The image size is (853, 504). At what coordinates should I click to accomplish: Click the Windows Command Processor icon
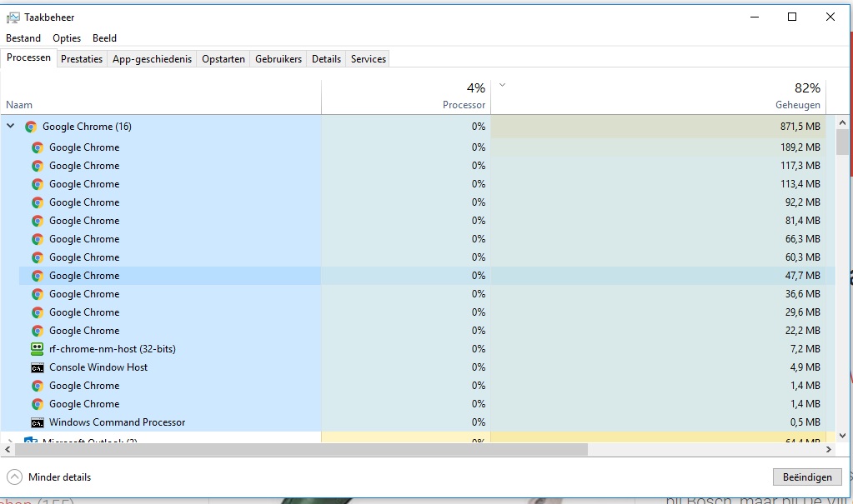[37, 422]
